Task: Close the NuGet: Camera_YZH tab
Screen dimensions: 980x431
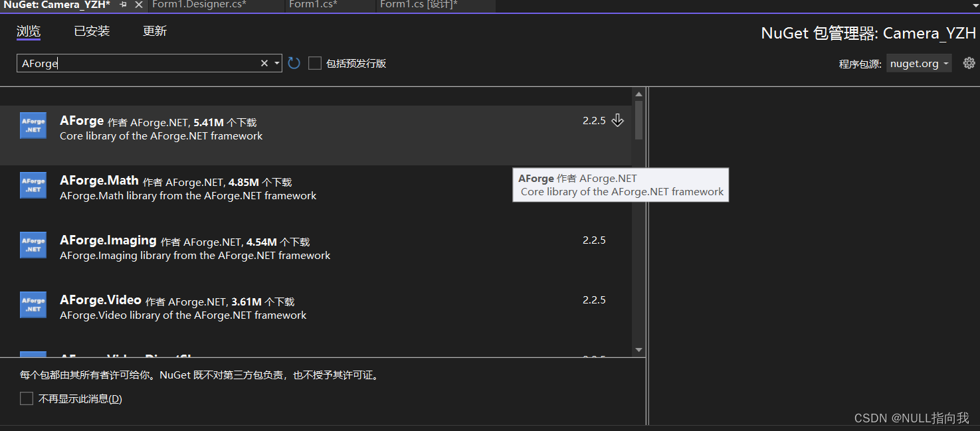Action: click(138, 6)
